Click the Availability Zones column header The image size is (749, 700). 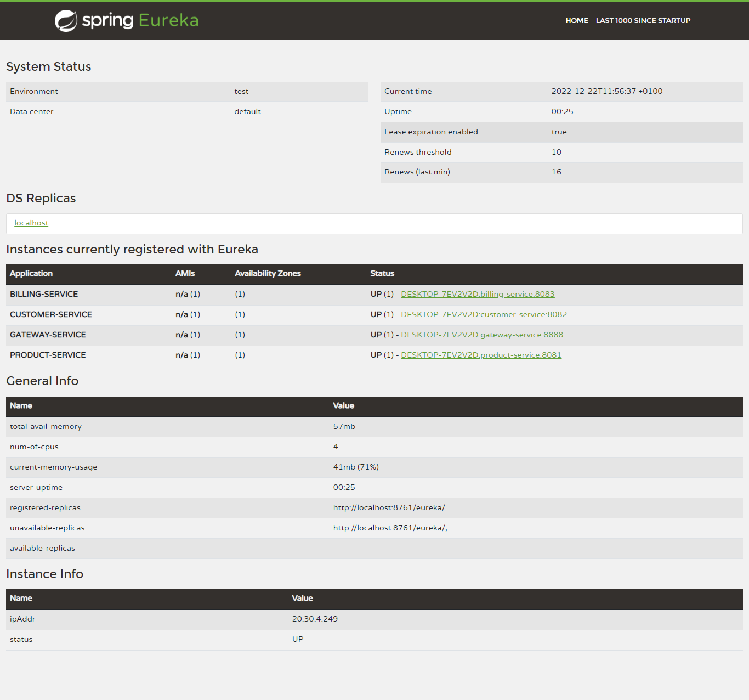coord(268,274)
